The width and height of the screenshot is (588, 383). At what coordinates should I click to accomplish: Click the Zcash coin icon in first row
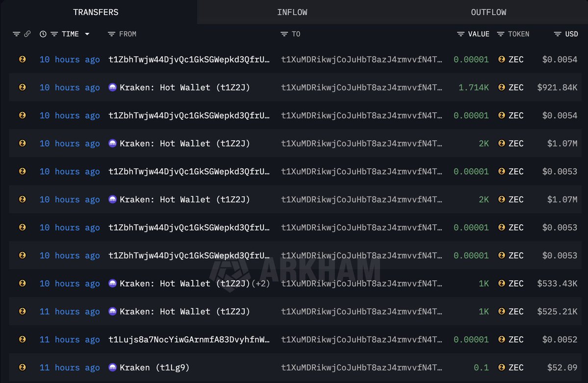point(22,59)
